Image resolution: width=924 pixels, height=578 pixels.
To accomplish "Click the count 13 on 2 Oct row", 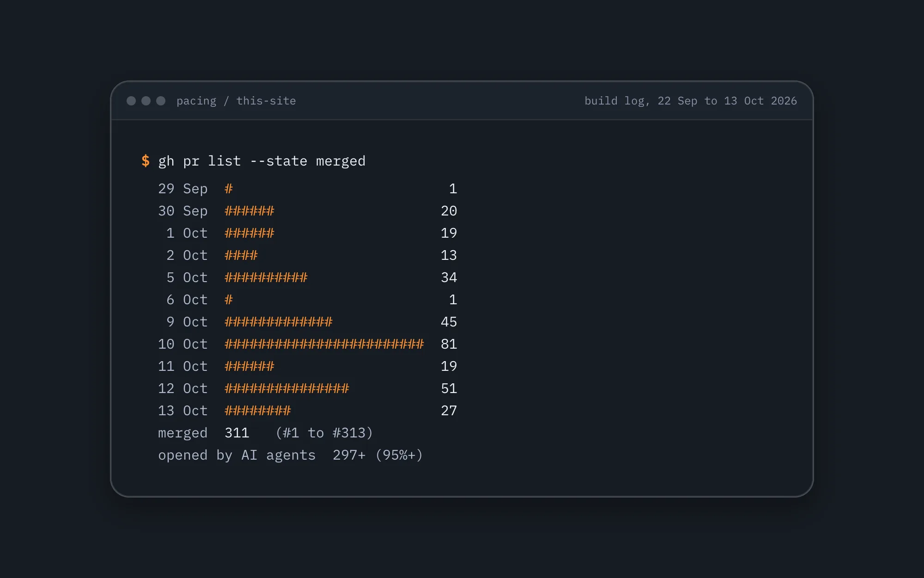I will pos(449,255).
